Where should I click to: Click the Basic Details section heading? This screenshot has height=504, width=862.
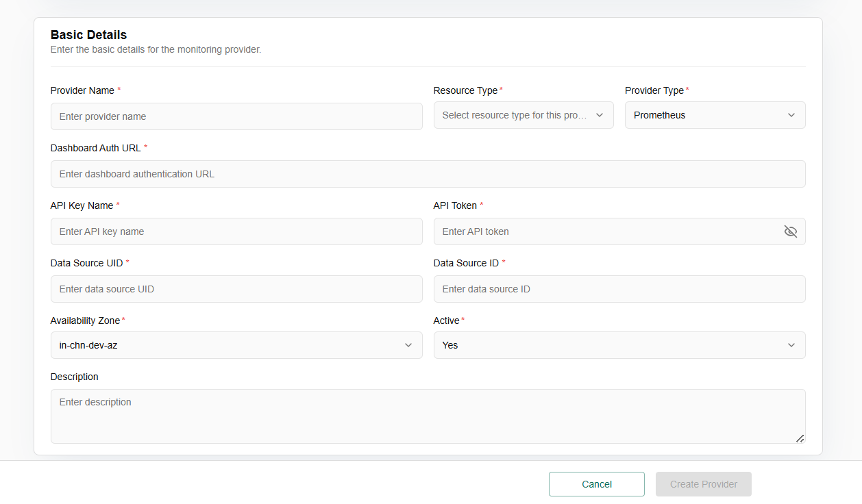point(88,35)
